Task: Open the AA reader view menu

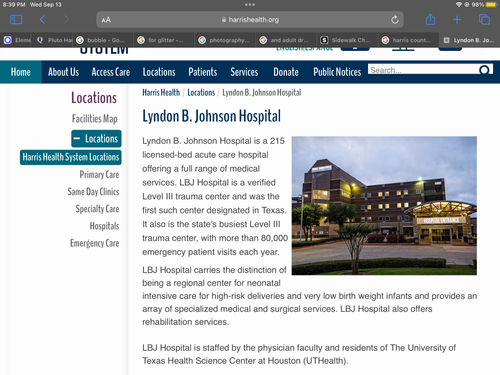Action: 106,20
